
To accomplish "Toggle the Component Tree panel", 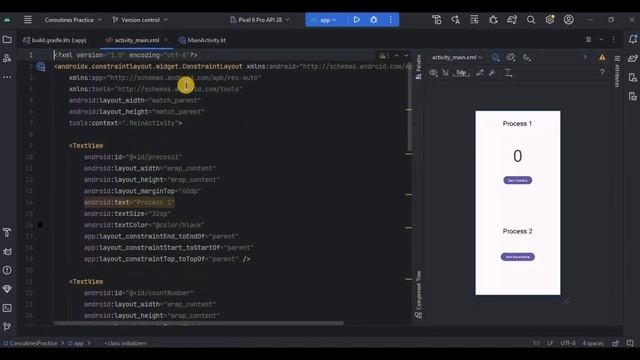I will tap(418, 294).
